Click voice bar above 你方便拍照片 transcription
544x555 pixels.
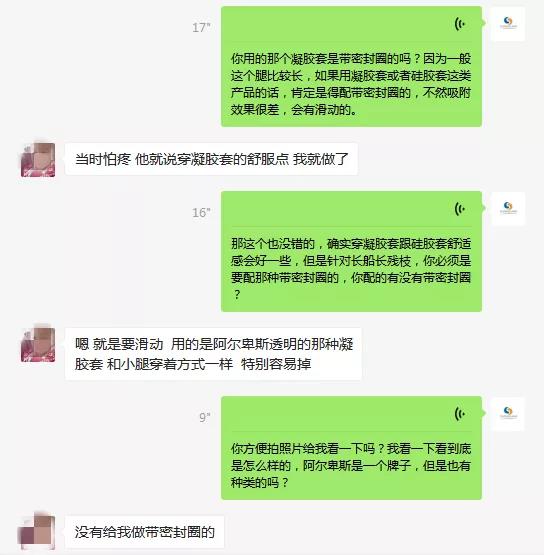[x=351, y=414]
